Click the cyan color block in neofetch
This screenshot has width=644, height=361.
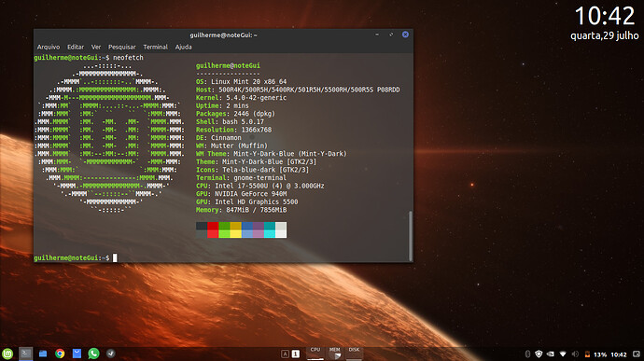click(270, 229)
